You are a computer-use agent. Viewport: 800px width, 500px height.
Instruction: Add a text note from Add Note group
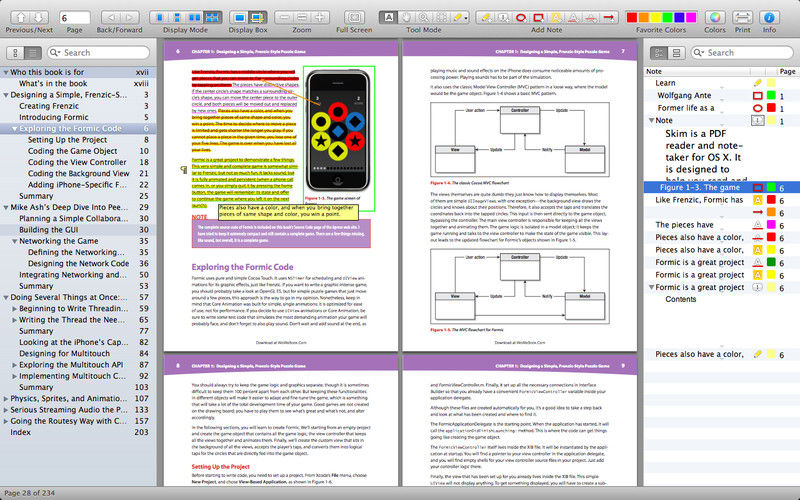coord(485,17)
